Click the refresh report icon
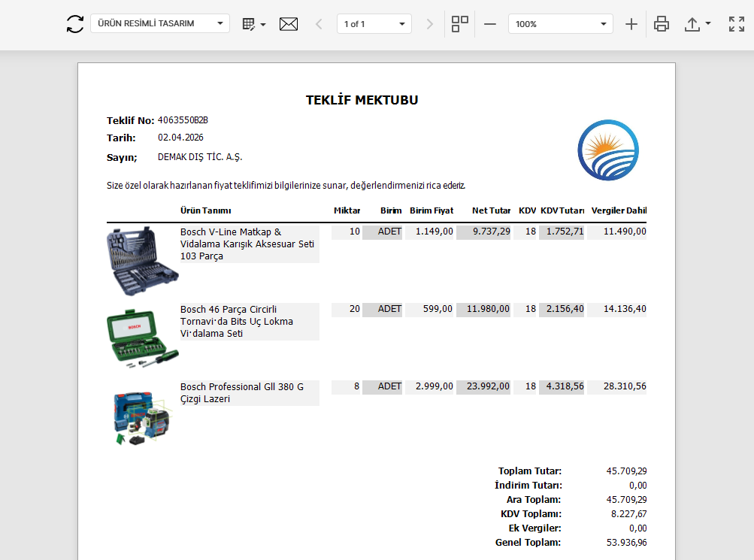Image resolution: width=754 pixels, height=560 pixels. click(75, 24)
